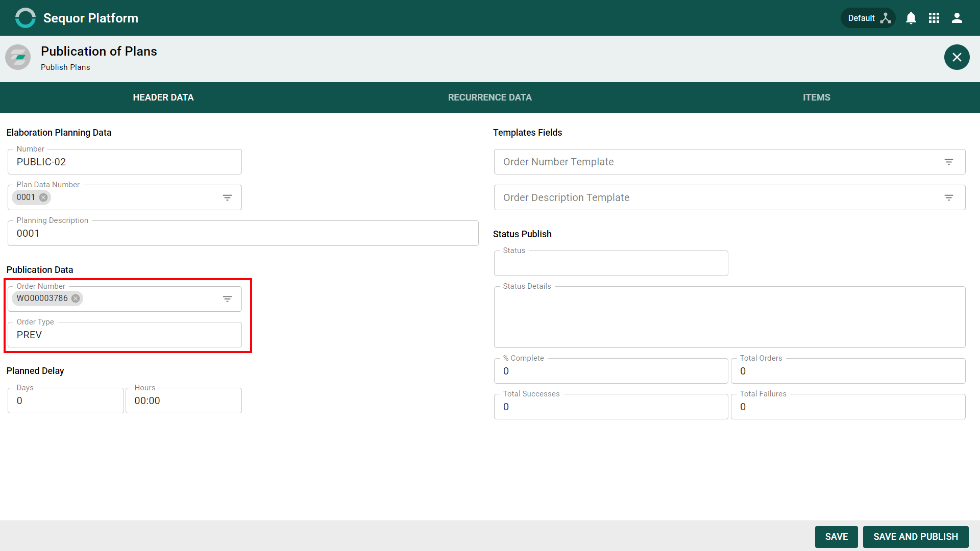This screenshot has height=551, width=980.
Task: Click the Planning Description field
Action: (x=243, y=233)
